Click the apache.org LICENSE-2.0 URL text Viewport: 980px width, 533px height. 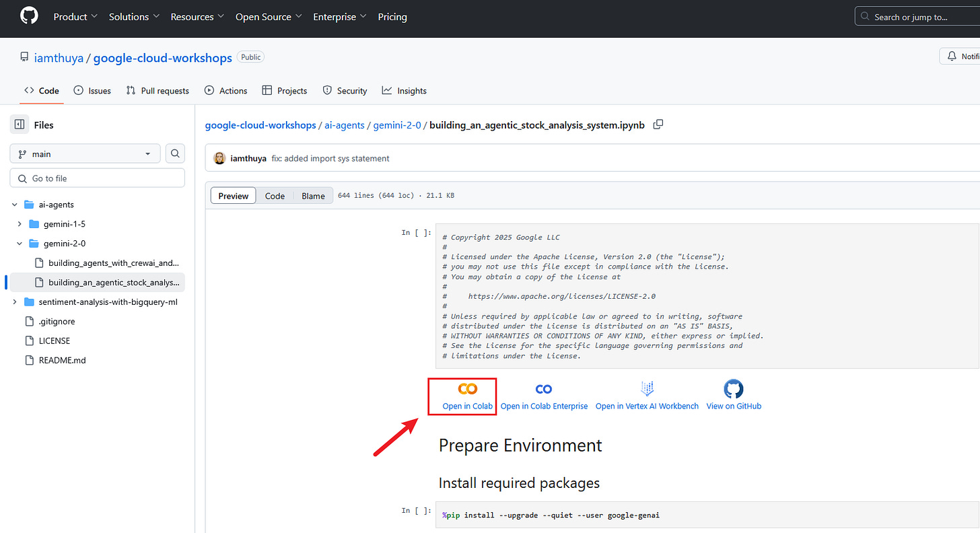pyautogui.click(x=561, y=296)
